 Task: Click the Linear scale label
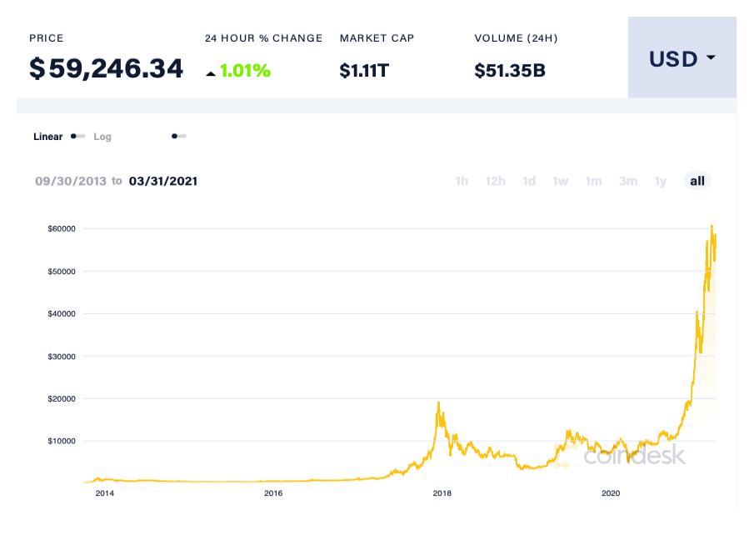tap(47, 137)
